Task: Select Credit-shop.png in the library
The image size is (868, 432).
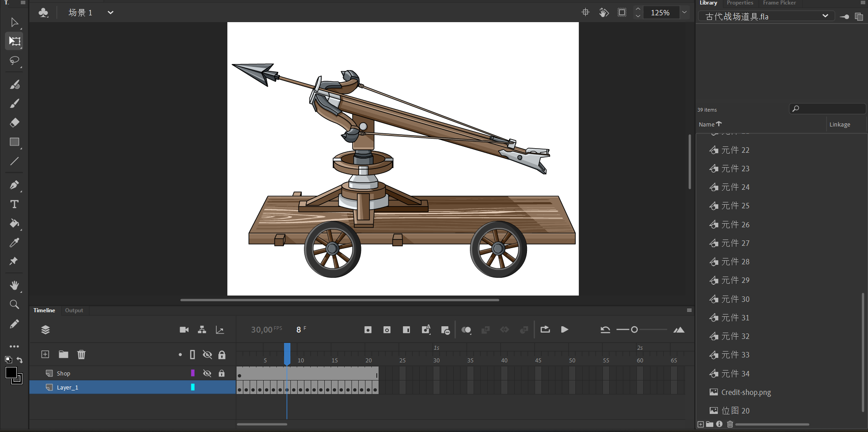Action: [745, 392]
